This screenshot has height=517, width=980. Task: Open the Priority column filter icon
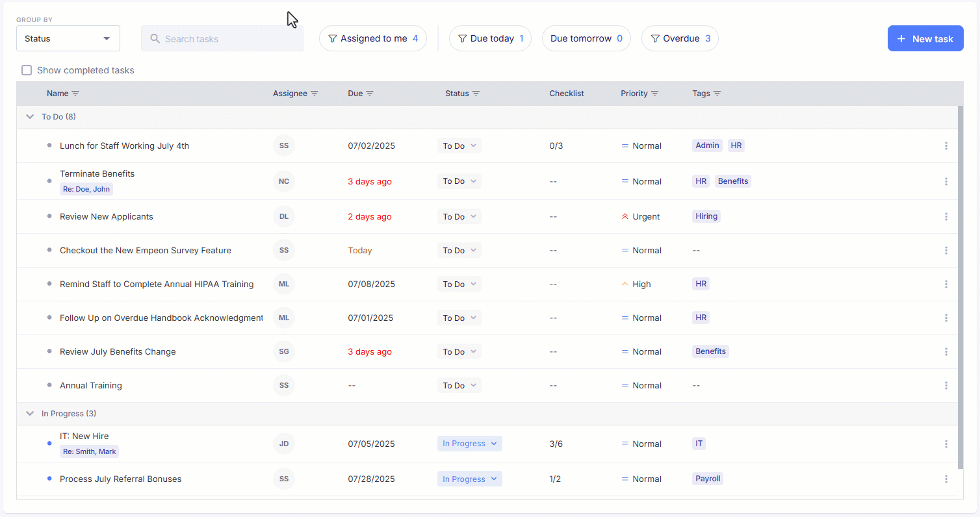point(654,94)
